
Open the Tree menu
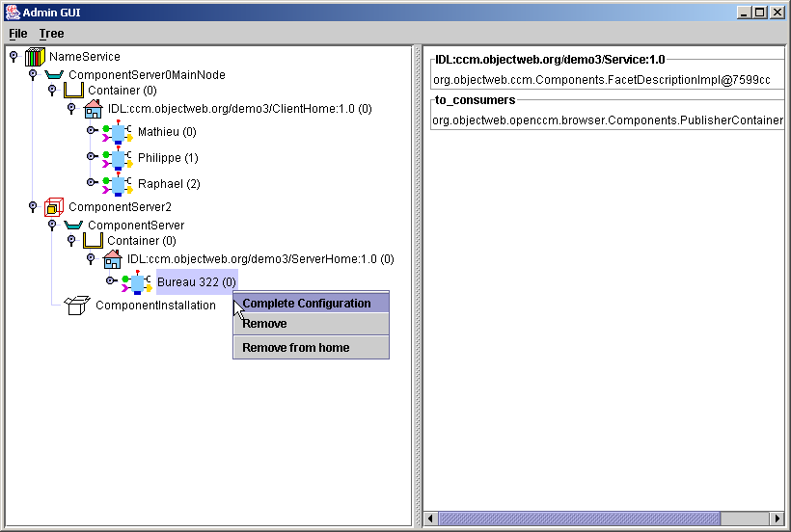click(x=51, y=34)
